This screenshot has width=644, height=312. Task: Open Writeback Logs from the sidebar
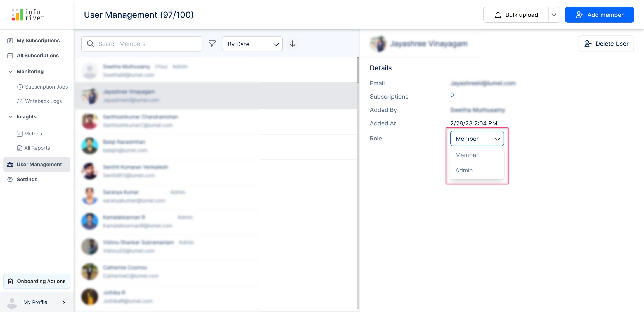pyautogui.click(x=43, y=101)
